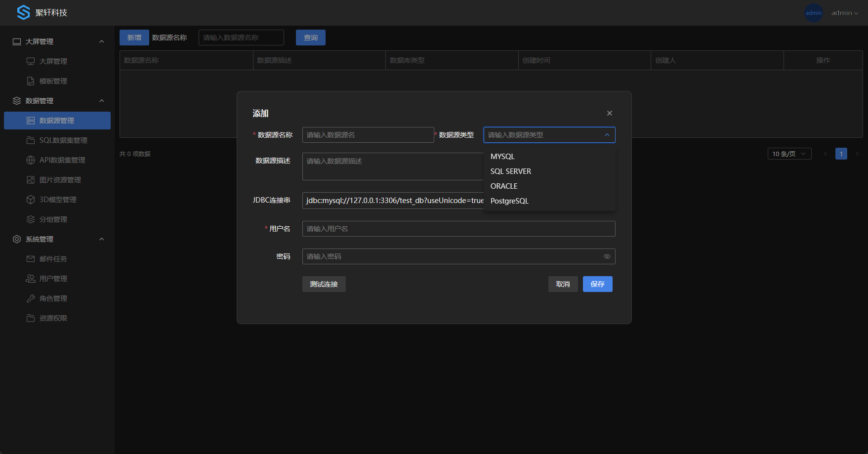Collapse the 数据管理 menu group

(x=102, y=101)
